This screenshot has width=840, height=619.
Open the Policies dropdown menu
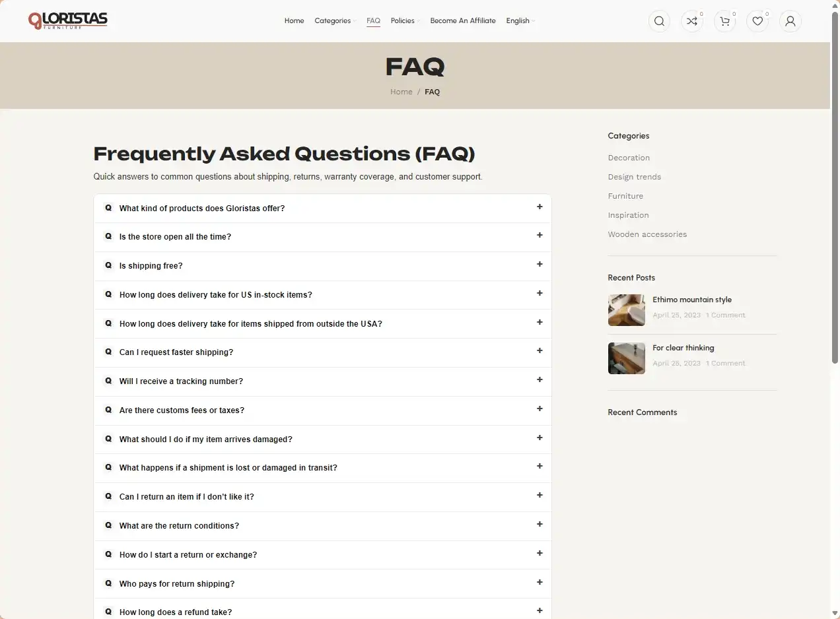click(x=405, y=20)
